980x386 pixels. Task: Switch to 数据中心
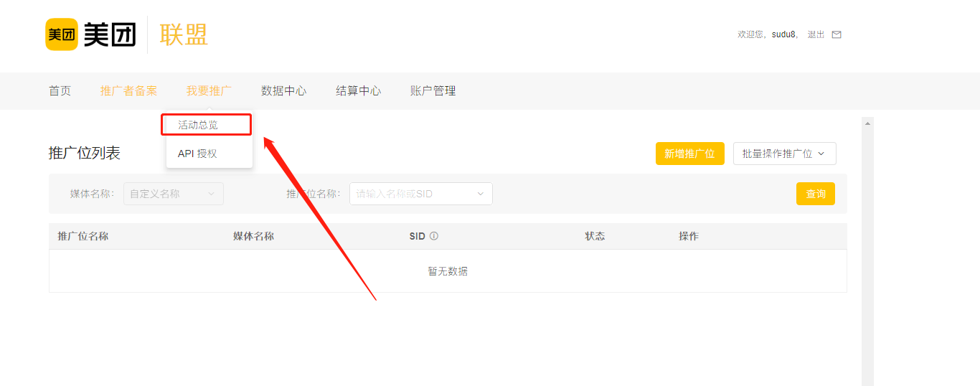pyautogui.click(x=283, y=91)
